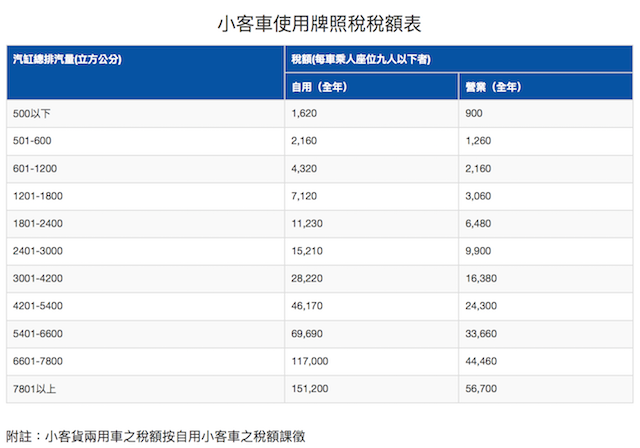Click the 1201-1800 displacement cell
Viewport: 640px width, 448px height.
point(37,196)
